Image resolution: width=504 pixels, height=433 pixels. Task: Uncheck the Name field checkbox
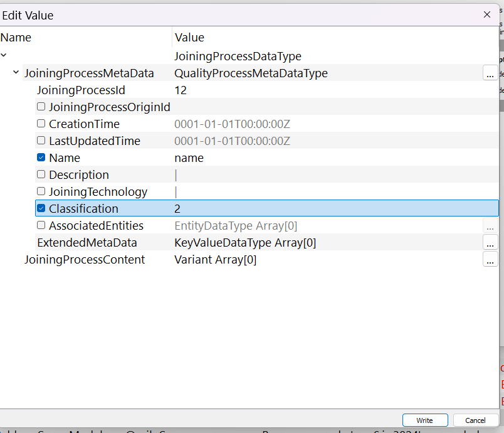pos(41,158)
